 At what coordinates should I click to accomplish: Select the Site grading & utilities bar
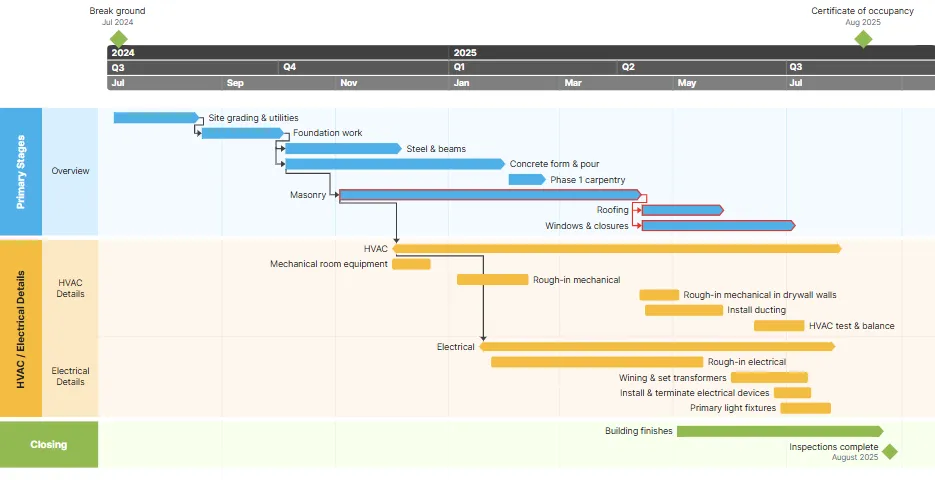[x=156, y=117]
